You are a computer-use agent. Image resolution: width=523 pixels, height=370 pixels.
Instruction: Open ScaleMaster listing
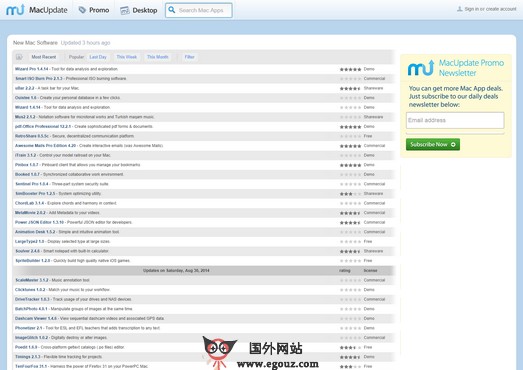[32, 280]
